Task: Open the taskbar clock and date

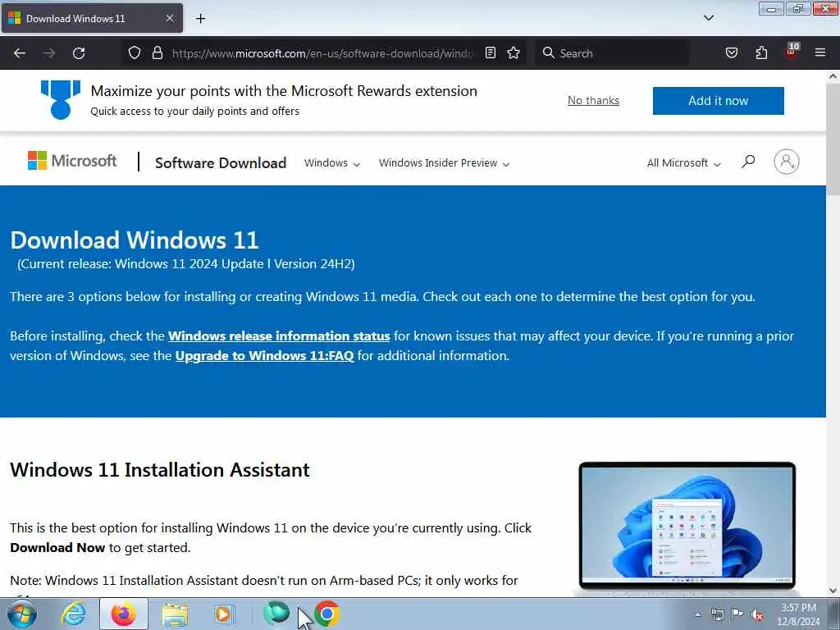Action: [x=798, y=614]
